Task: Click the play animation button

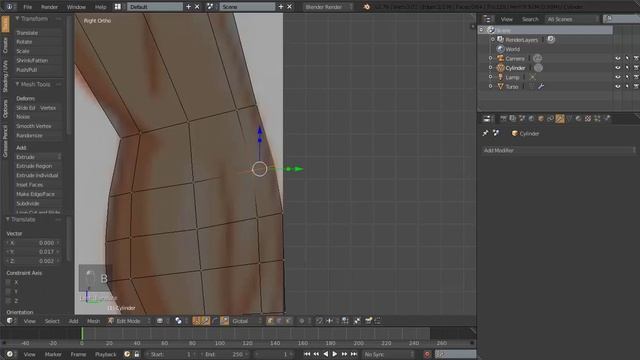Action: (x=335, y=354)
